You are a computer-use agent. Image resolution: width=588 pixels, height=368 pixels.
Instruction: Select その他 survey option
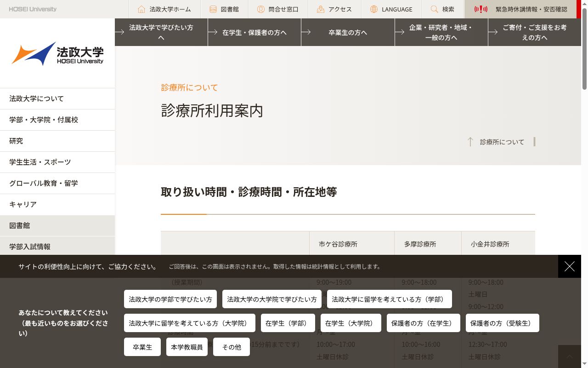[232, 347]
